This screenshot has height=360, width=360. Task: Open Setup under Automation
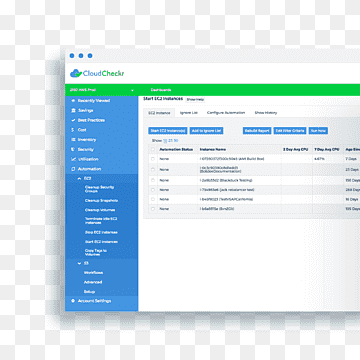tap(89, 292)
